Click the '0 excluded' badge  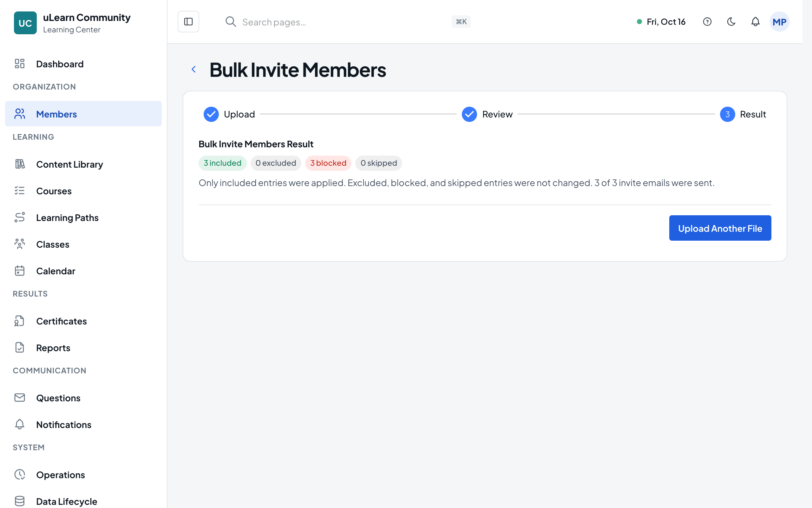(275, 163)
